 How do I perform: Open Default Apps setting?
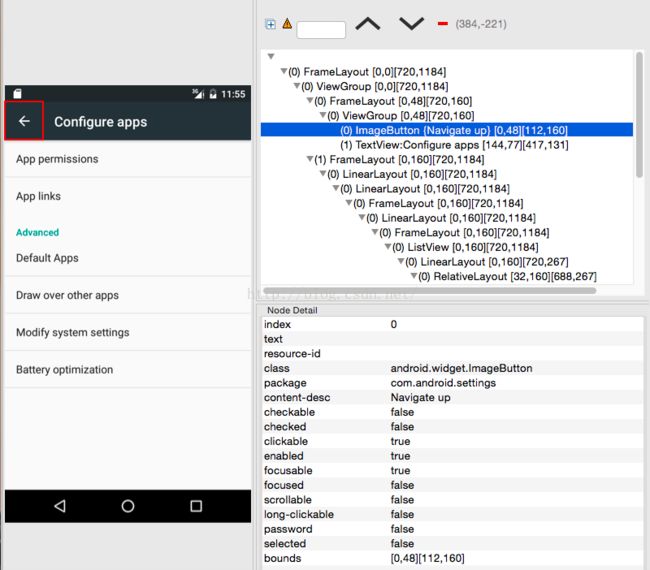[x=128, y=258]
